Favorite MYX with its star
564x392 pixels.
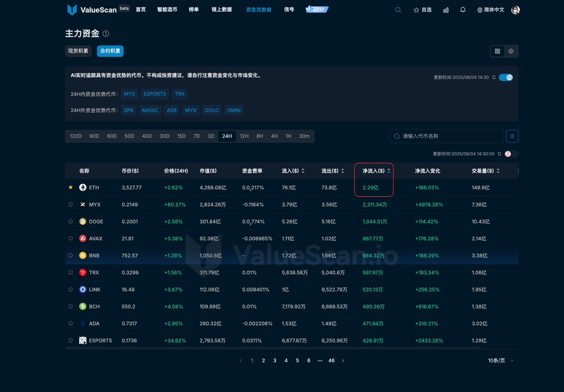(70, 204)
